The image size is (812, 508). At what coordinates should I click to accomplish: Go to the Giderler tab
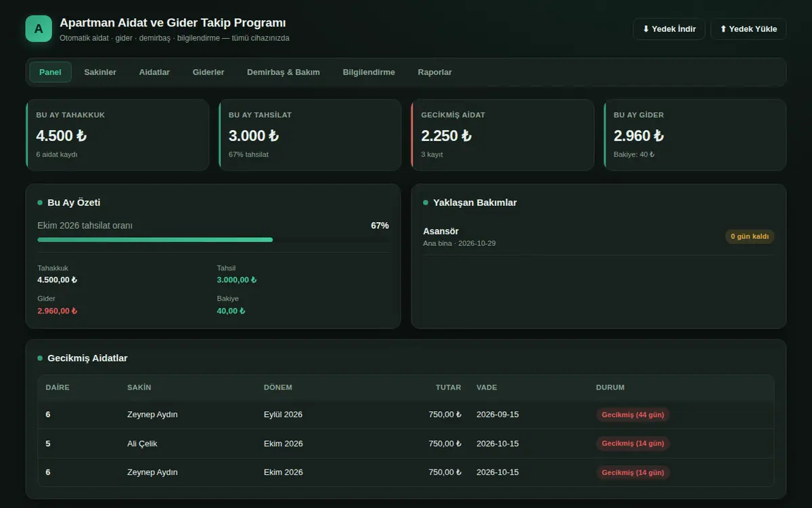[x=208, y=72]
